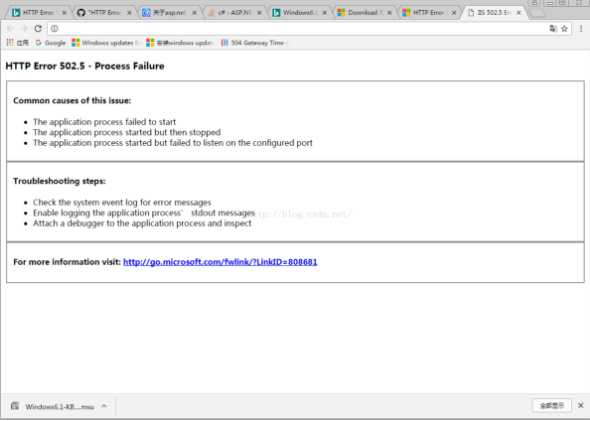Close the downloads bar with X

click(x=581, y=406)
